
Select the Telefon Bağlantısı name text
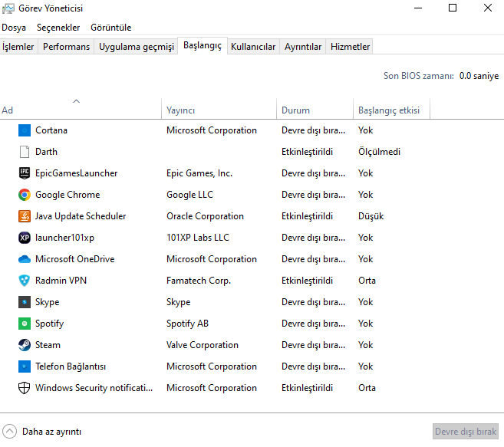point(71,366)
